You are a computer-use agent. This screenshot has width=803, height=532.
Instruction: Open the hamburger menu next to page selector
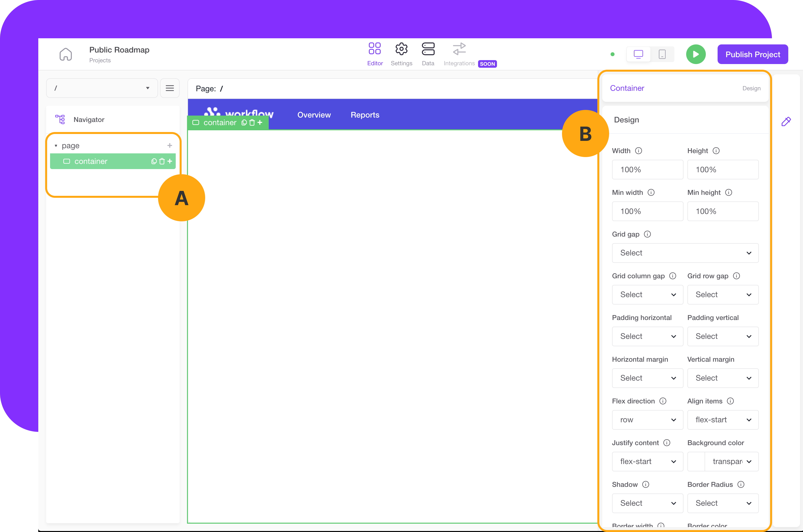coord(170,88)
